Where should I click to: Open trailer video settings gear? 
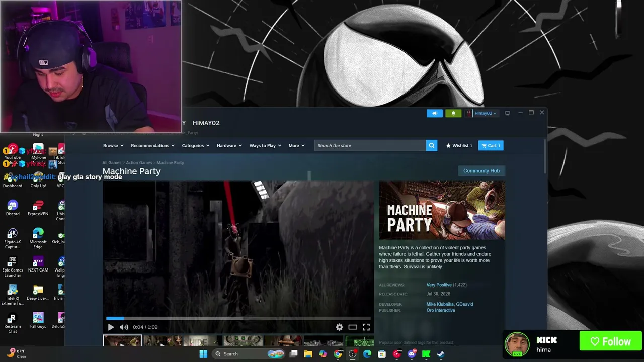click(x=340, y=327)
